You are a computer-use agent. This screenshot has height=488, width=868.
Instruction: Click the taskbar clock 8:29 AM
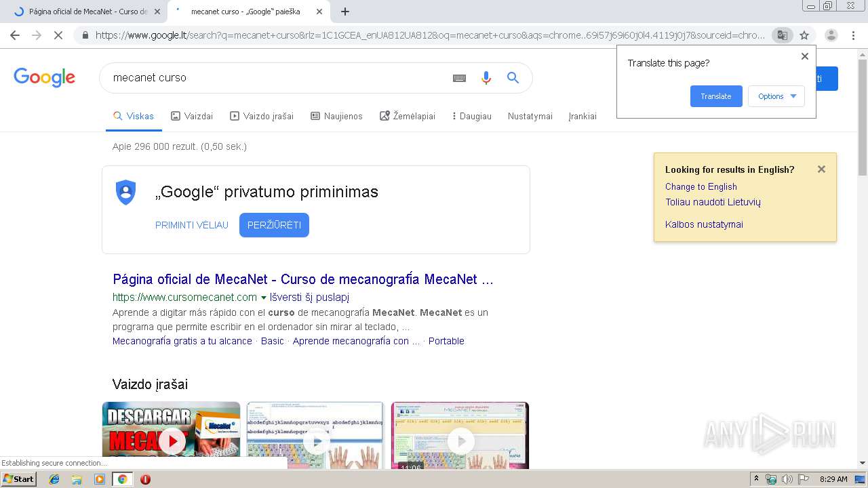833,479
